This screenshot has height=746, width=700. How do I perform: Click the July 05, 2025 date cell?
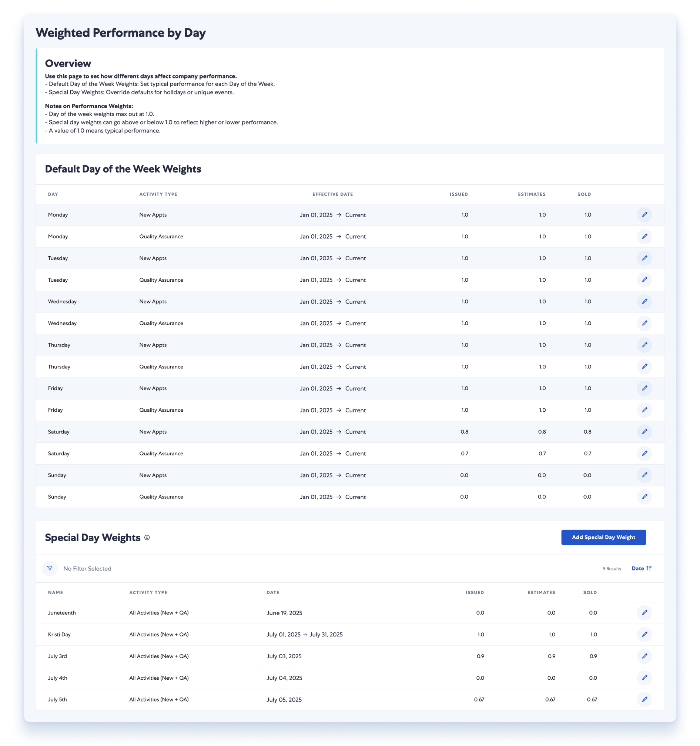click(x=284, y=700)
